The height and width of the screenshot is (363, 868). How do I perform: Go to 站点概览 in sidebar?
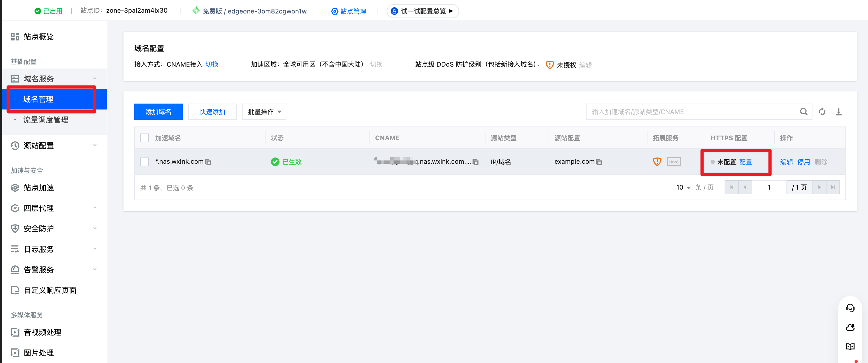click(38, 36)
